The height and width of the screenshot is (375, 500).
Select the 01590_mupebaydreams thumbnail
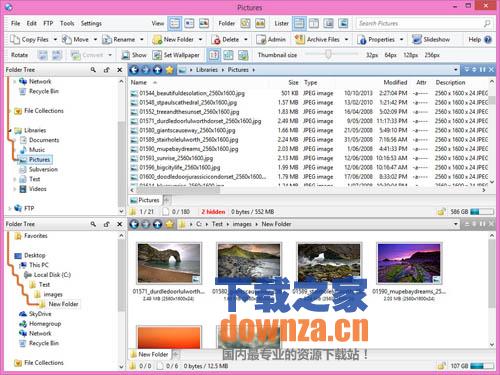(409, 263)
